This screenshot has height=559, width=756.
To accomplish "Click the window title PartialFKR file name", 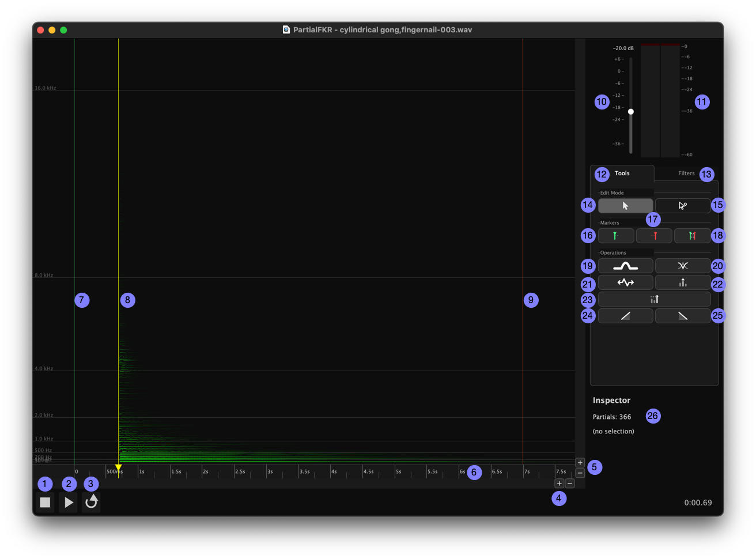I will point(383,30).
